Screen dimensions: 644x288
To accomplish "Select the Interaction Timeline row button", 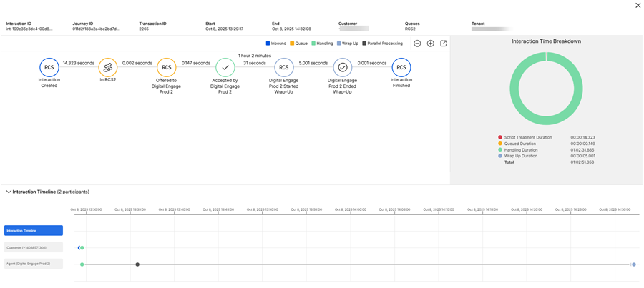I will [x=34, y=231].
